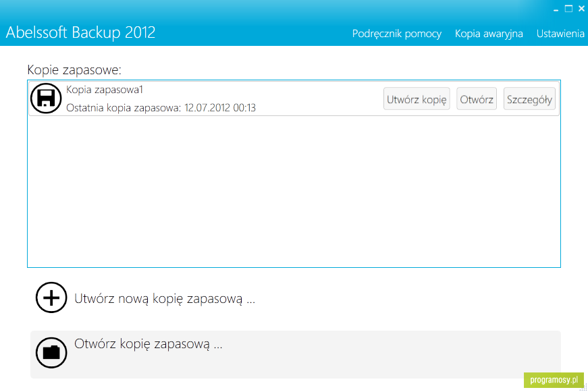Select Otwórz kopię zapasową … text
Viewport: 588px width, 392px height.
(148, 343)
